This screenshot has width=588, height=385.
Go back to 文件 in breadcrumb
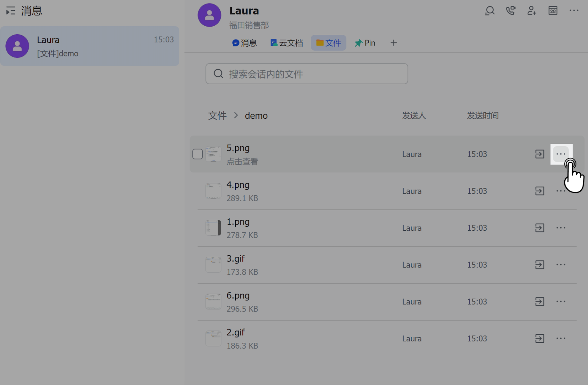click(x=217, y=116)
